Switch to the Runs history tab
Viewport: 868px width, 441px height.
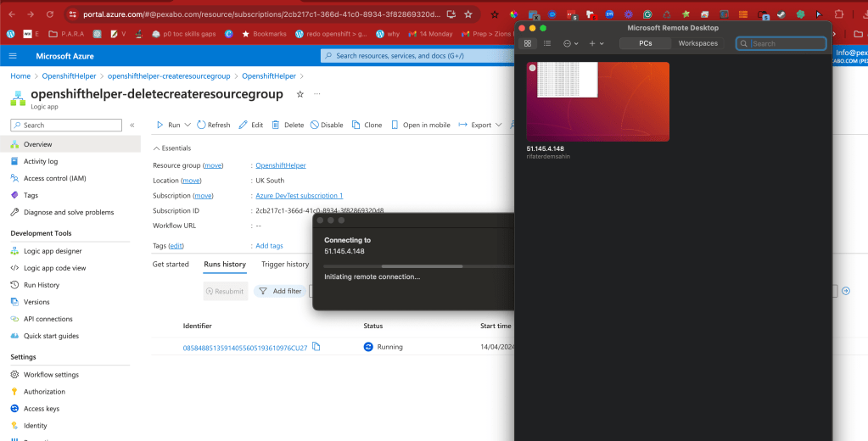[225, 265]
